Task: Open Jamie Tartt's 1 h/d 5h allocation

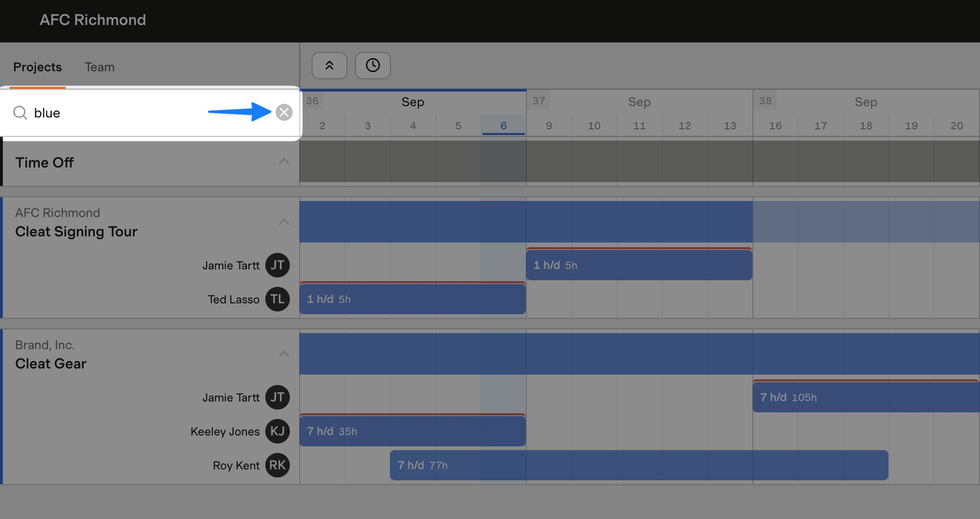Action: 639,265
